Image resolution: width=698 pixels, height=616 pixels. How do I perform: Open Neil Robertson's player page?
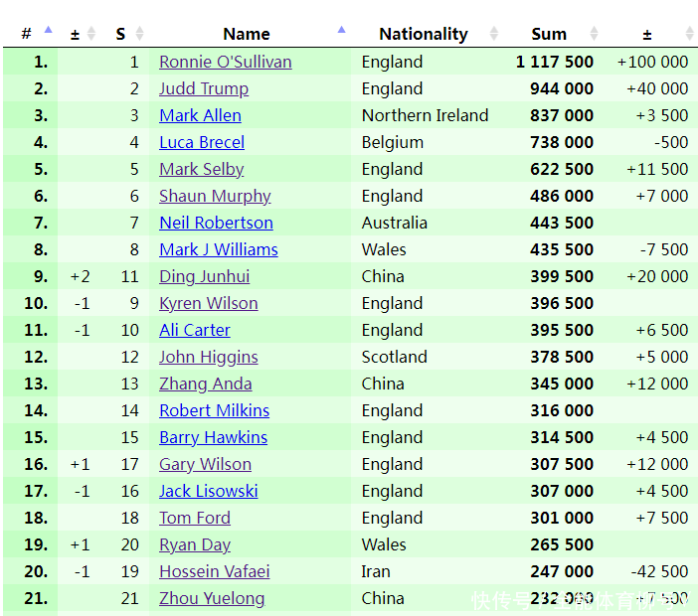tap(216, 223)
